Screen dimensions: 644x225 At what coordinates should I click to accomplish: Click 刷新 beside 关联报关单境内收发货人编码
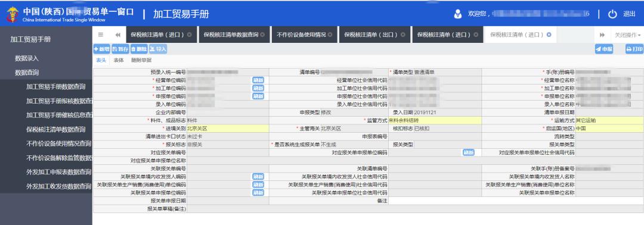[258, 177]
